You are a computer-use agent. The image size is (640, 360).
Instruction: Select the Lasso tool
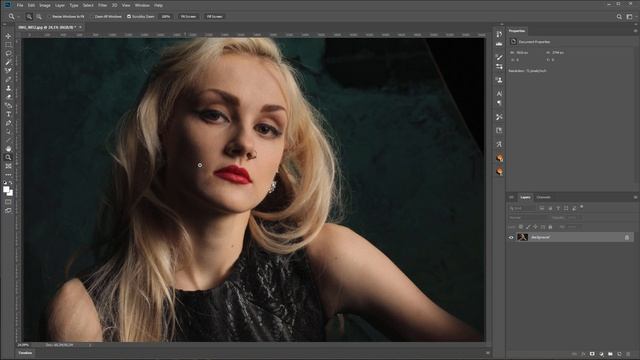pos(8,53)
